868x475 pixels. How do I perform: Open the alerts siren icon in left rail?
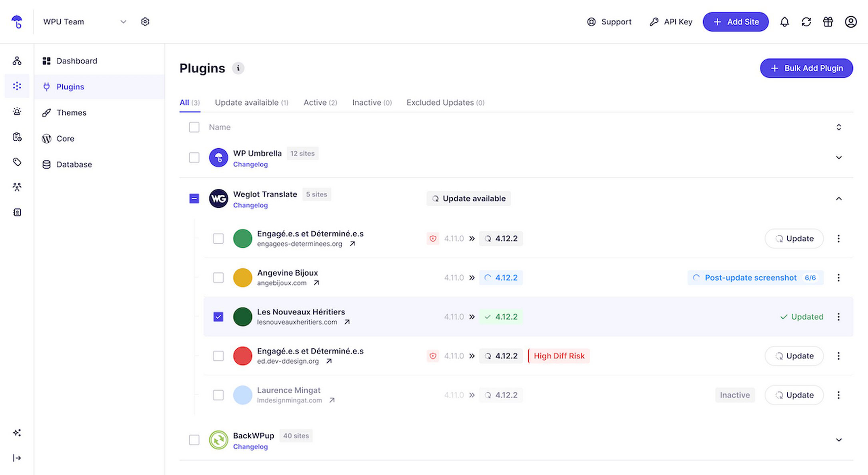tap(17, 111)
